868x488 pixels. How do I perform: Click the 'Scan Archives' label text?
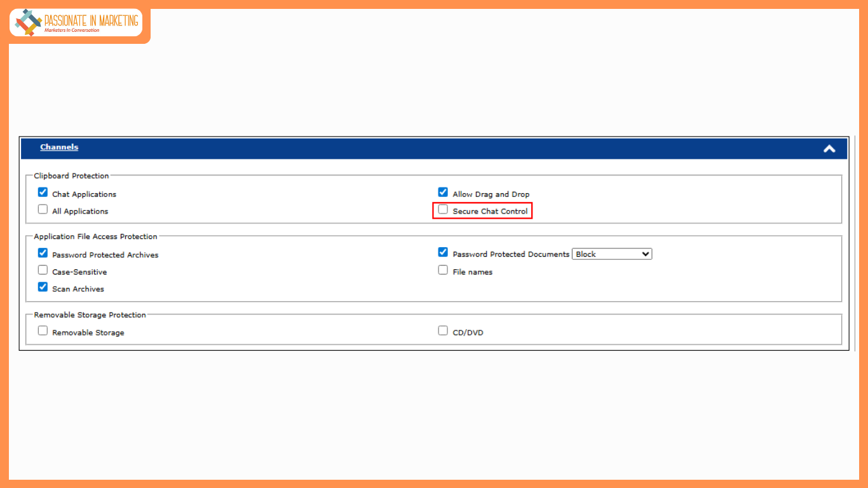[78, 289]
